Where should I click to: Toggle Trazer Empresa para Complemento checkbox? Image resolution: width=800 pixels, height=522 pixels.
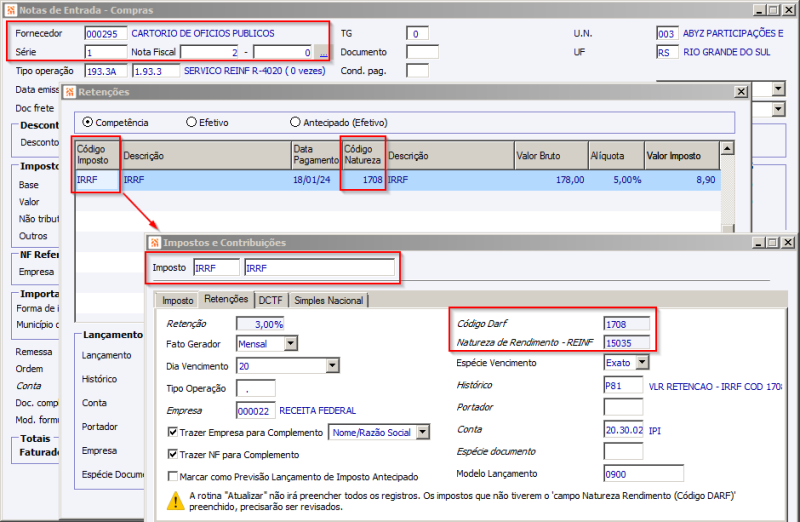pyautogui.click(x=172, y=432)
